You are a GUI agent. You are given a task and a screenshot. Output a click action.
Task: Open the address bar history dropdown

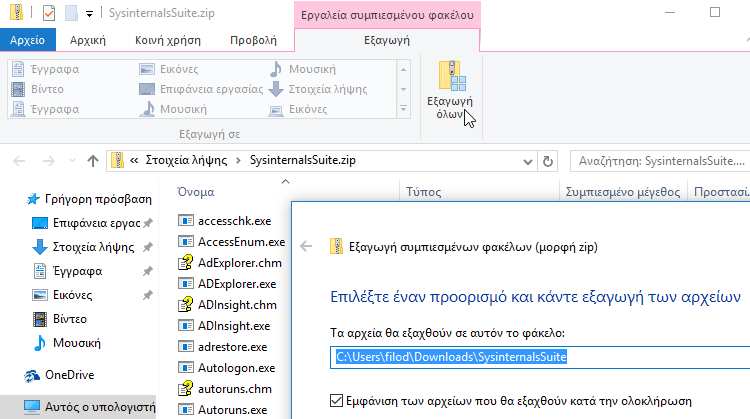pos(528,162)
